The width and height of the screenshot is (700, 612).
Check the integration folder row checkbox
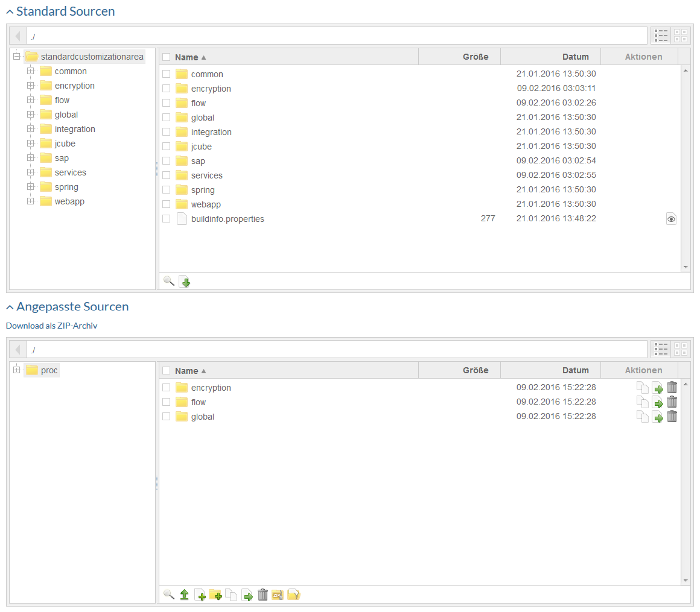[x=167, y=132]
